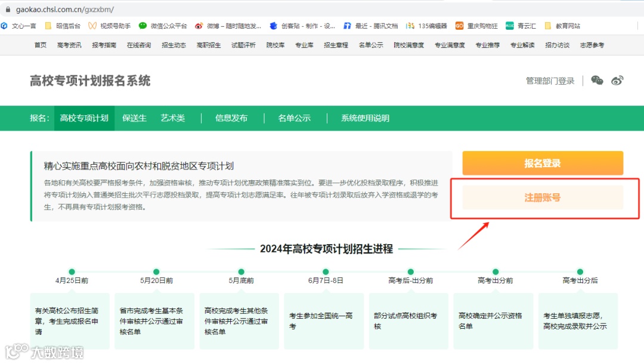Open the 名单公示 item in green bar

(294, 118)
